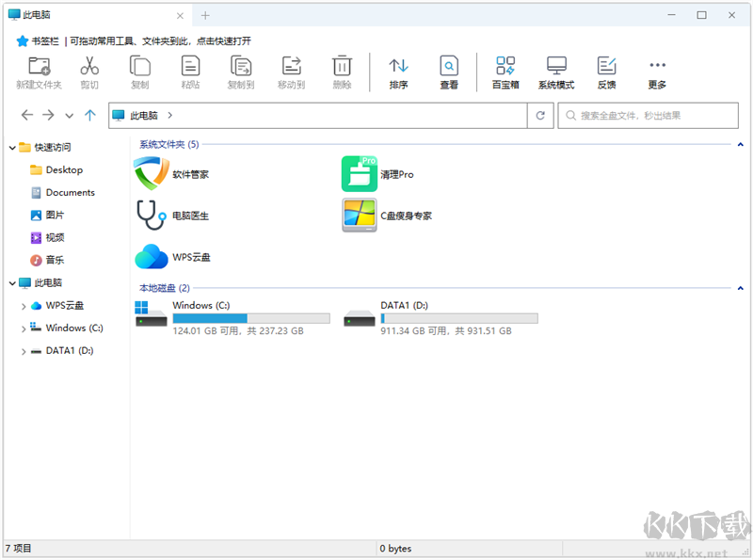Collapse the 快速访问 section
Viewport: 753px width, 560px height.
[x=11, y=147]
